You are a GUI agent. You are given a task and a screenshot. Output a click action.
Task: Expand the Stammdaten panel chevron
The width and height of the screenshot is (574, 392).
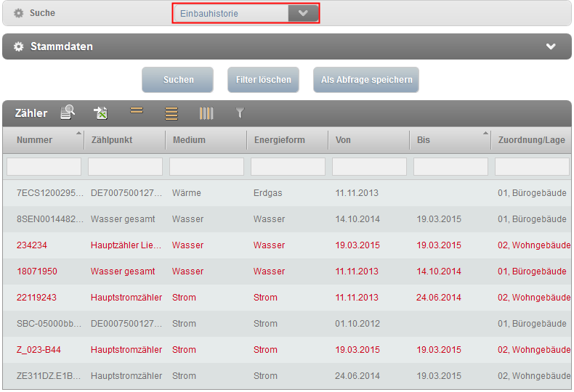[551, 46]
